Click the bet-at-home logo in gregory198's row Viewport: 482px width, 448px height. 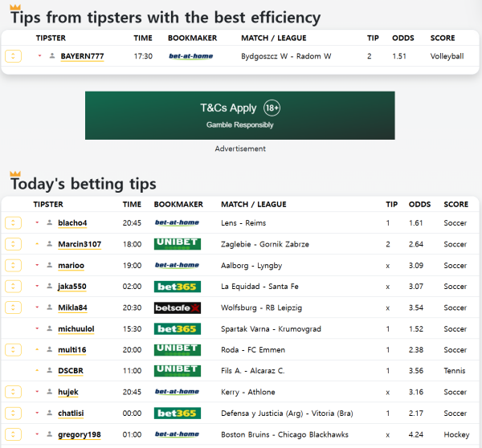coord(177,434)
